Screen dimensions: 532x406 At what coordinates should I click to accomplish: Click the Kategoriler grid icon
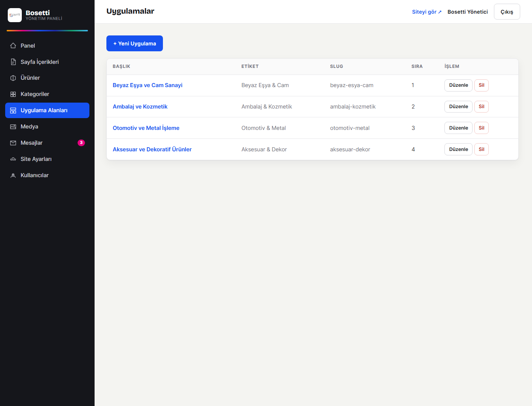pyautogui.click(x=13, y=94)
